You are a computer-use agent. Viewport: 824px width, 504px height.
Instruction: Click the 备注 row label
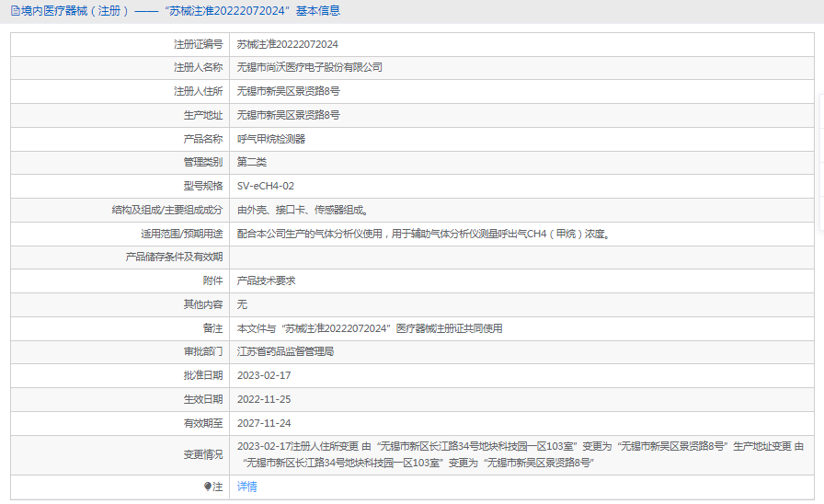(x=212, y=328)
